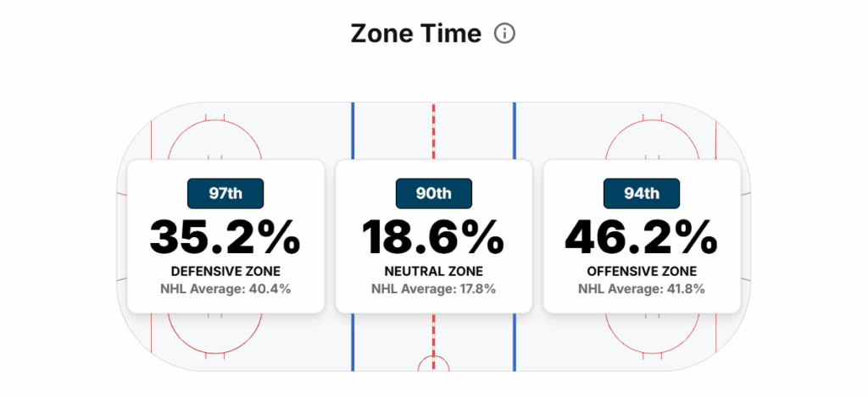Click NHL Average: 41.8% text
The height and width of the screenshot is (398, 868).
tap(642, 289)
